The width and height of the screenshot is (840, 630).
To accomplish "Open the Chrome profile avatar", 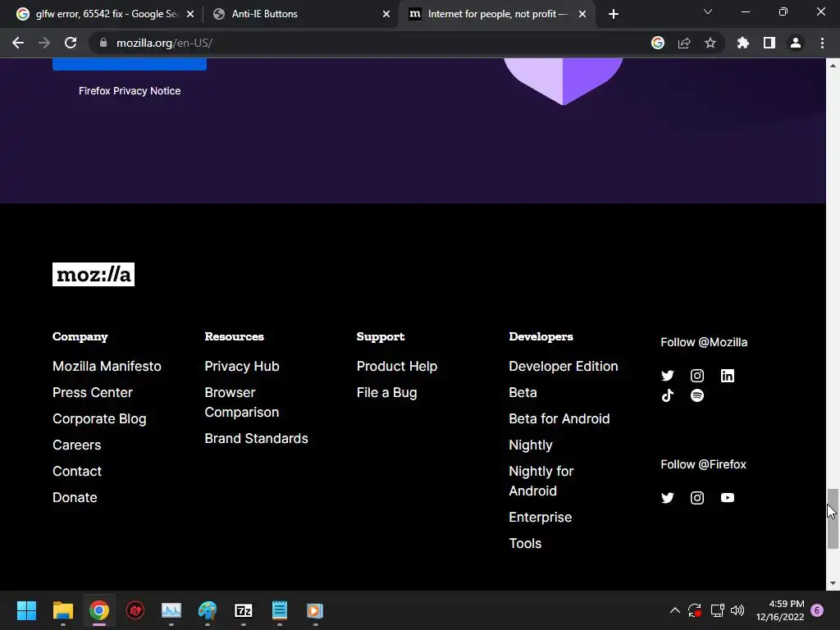I will click(795, 43).
